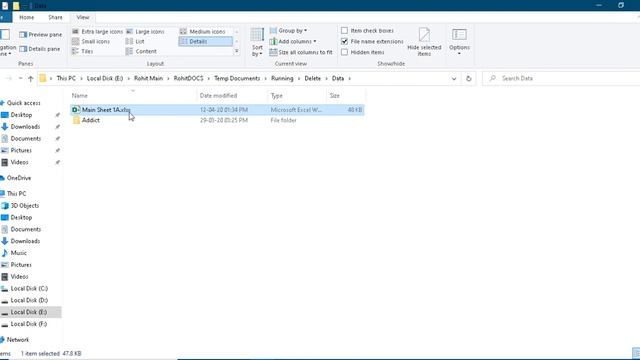Enable Hidden items checkbox
Screen dimensions: 640x360
tap(344, 52)
